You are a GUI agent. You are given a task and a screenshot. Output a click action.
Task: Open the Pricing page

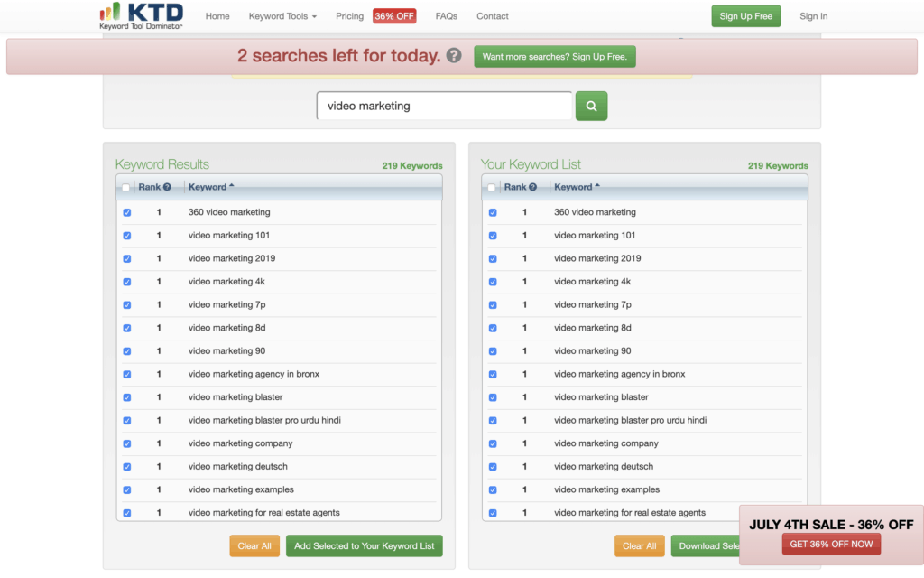349,16
